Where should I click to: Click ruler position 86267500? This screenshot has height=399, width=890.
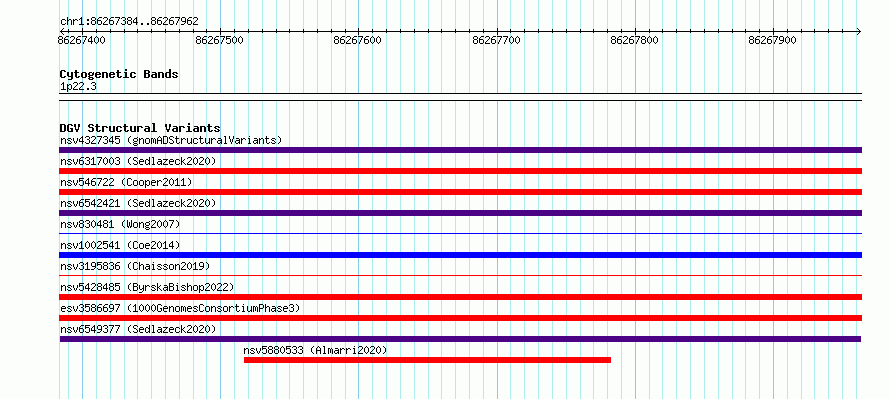click(219, 40)
